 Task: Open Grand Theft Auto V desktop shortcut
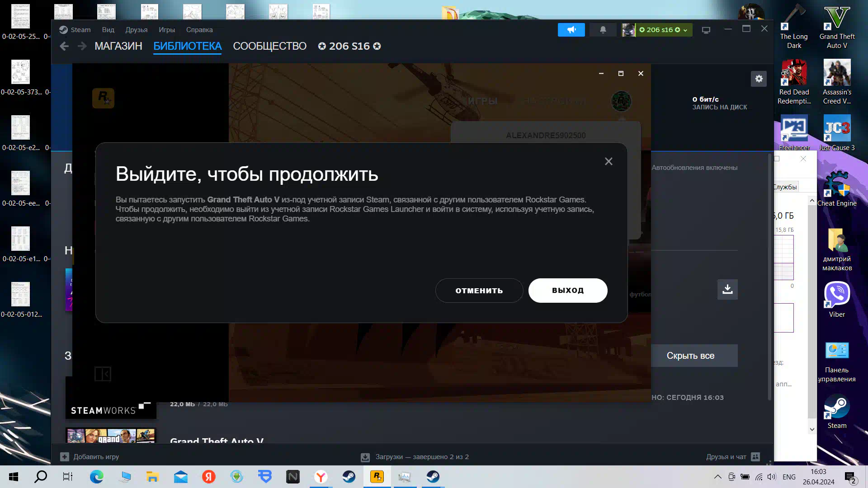coord(837,27)
